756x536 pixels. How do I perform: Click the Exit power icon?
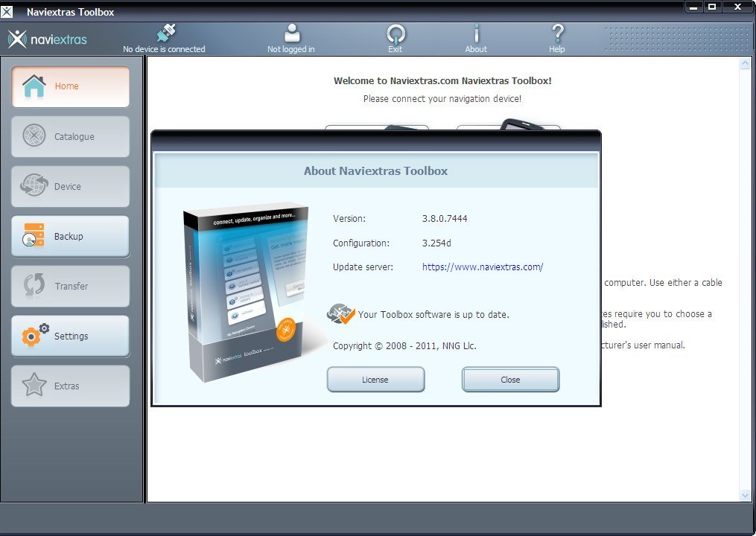396,33
